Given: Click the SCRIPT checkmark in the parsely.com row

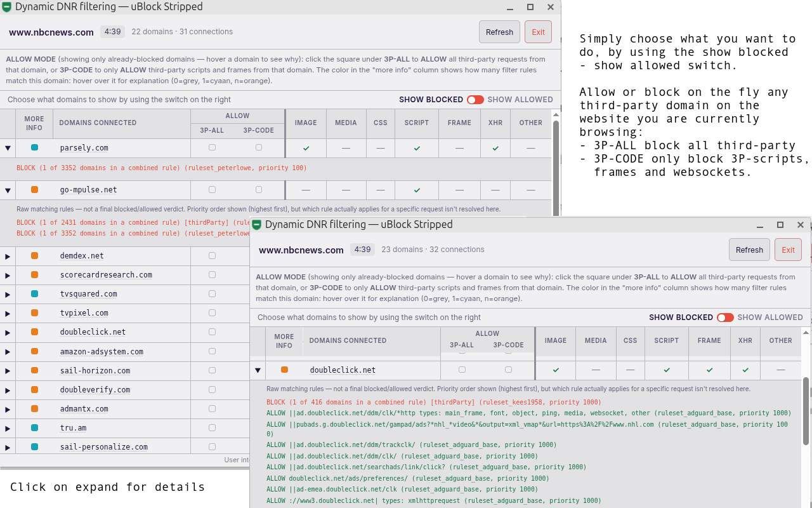Looking at the screenshot, I should (x=417, y=148).
